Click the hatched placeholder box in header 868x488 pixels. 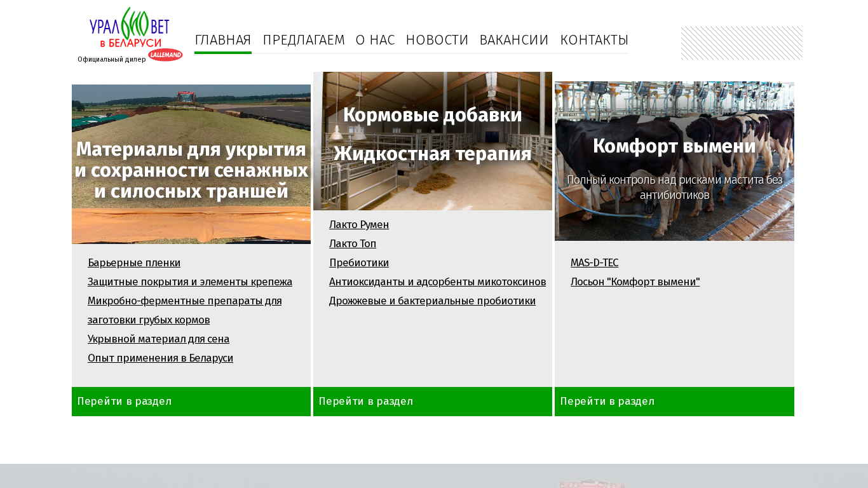pyautogui.click(x=742, y=43)
